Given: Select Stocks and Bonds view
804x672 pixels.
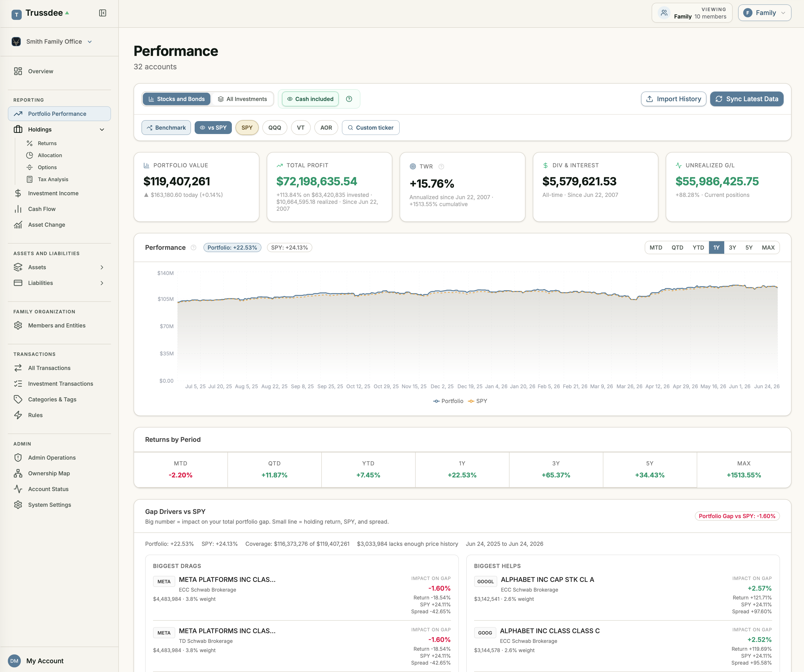Looking at the screenshot, I should [x=177, y=99].
